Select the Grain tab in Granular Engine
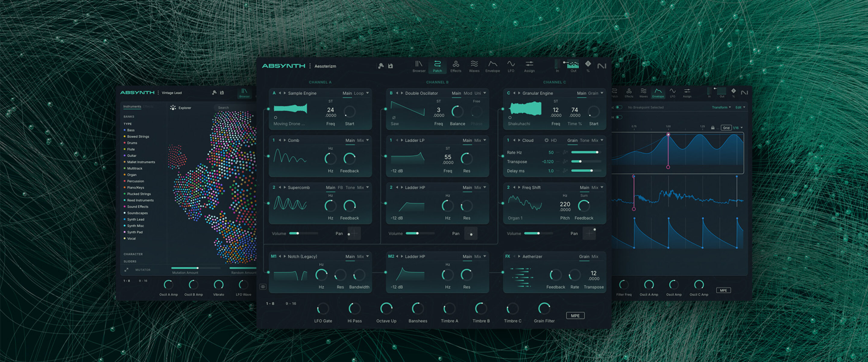 [593, 94]
